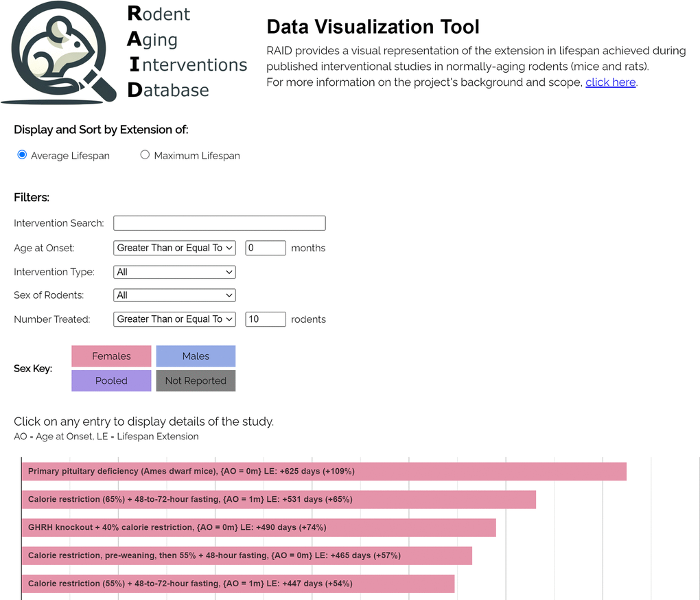Click the Age at Onset months field

pos(265,248)
